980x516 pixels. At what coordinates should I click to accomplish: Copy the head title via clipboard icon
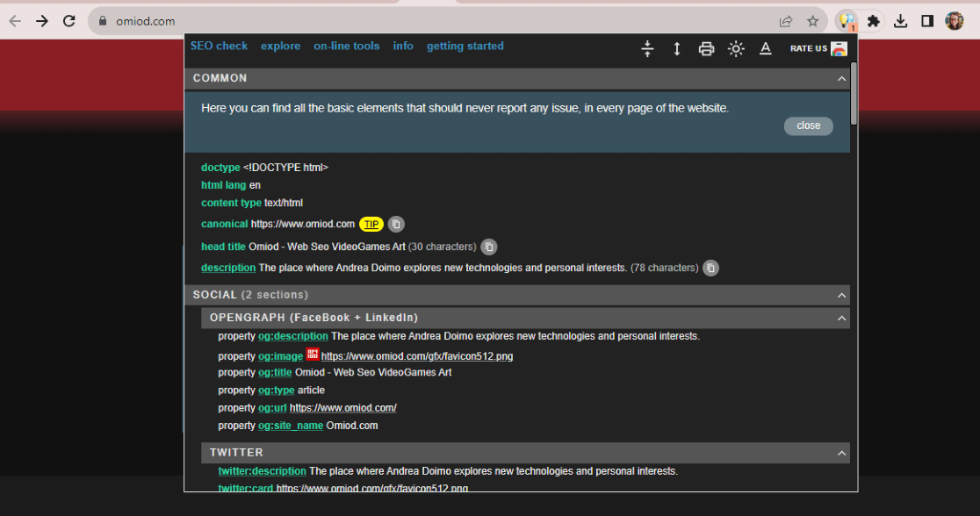[489, 247]
